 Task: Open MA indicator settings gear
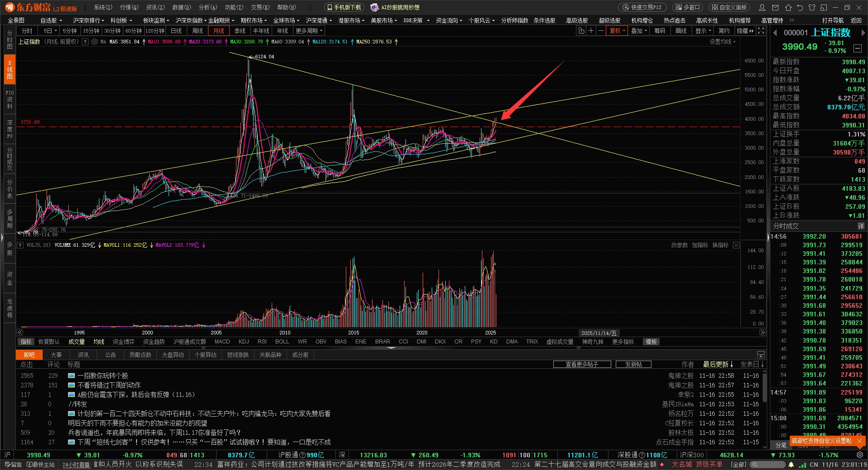pyautogui.click(x=94, y=42)
